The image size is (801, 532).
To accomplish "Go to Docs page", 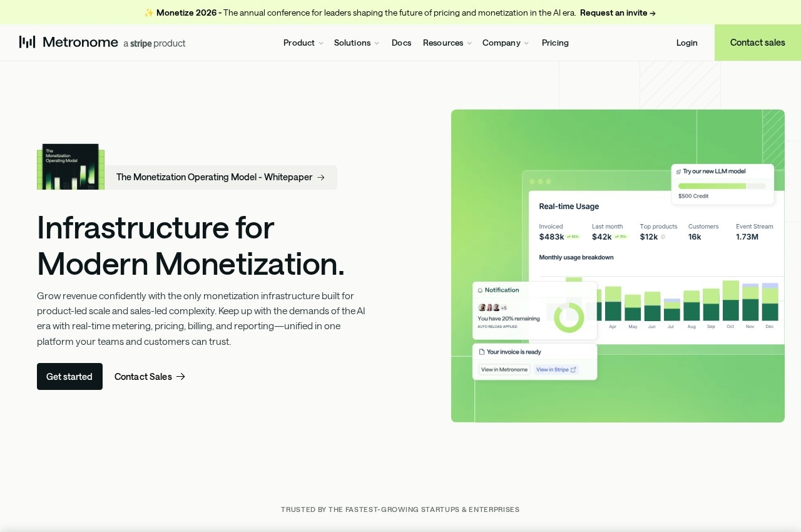I will point(401,43).
